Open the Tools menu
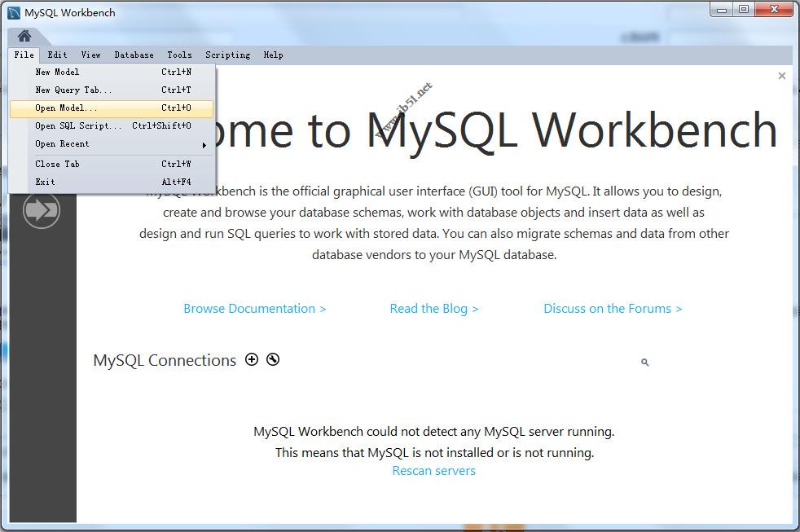800x532 pixels. [179, 55]
